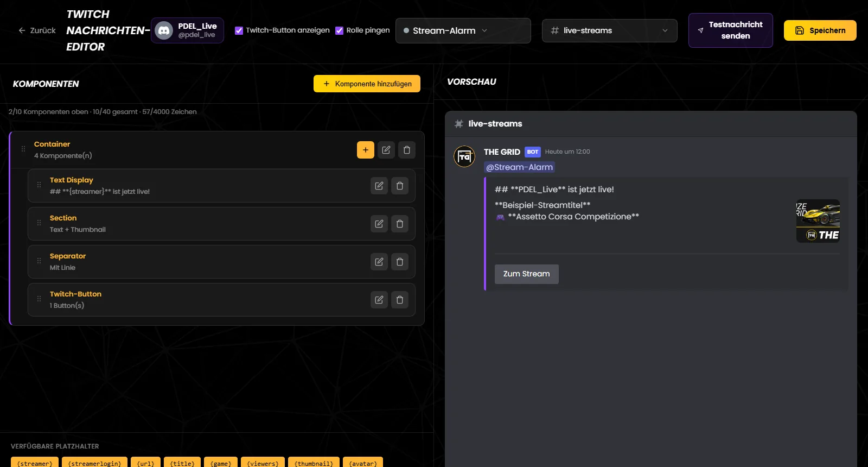Delete the Separator component
This screenshot has width=868, height=467.
click(400, 262)
